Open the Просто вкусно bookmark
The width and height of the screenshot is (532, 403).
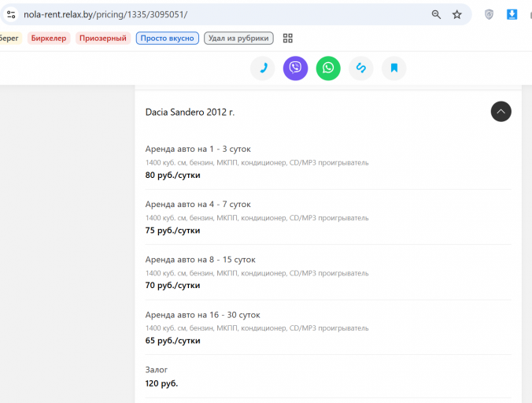(168, 39)
